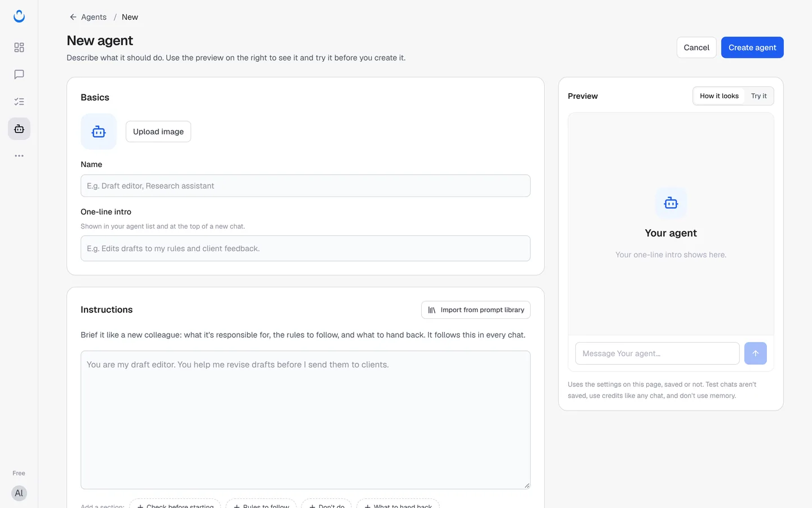Click the agent avatar image in Basics
This screenshot has height=508, width=812.
[x=99, y=132]
